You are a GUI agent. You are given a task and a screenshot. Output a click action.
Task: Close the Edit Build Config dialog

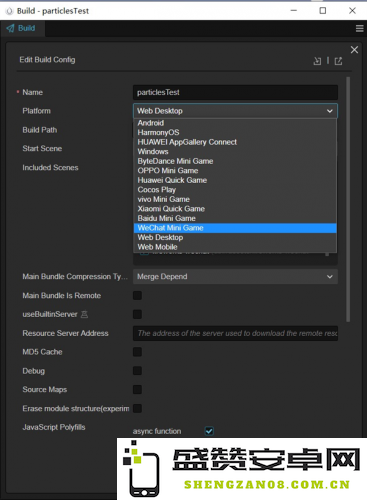pos(354,50)
